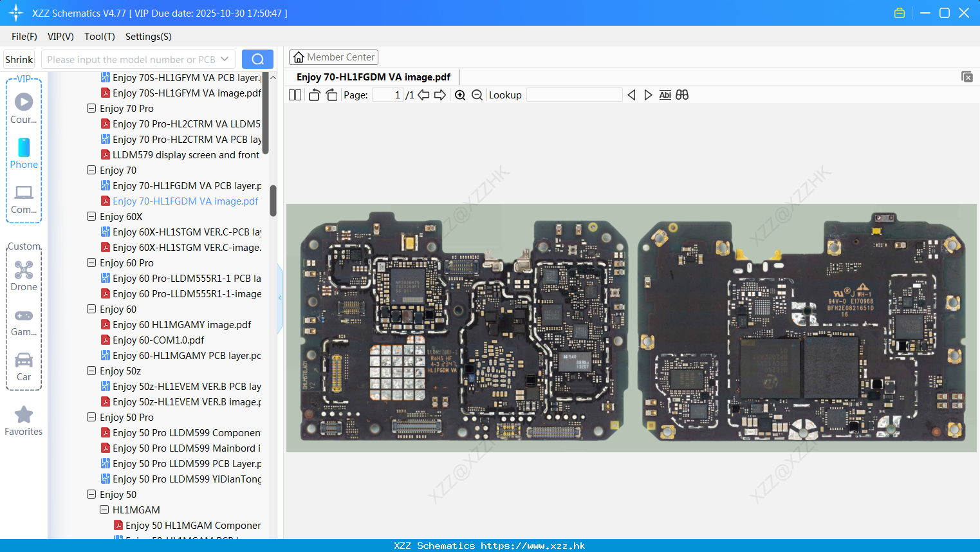Click the Page number input field
Viewport: 980px width, 552px height.
pyautogui.click(x=387, y=95)
